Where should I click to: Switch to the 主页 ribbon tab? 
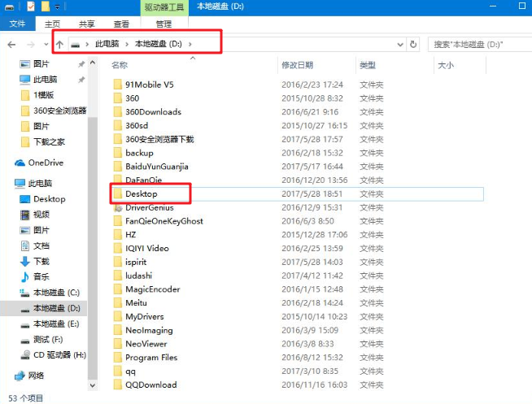(52, 24)
